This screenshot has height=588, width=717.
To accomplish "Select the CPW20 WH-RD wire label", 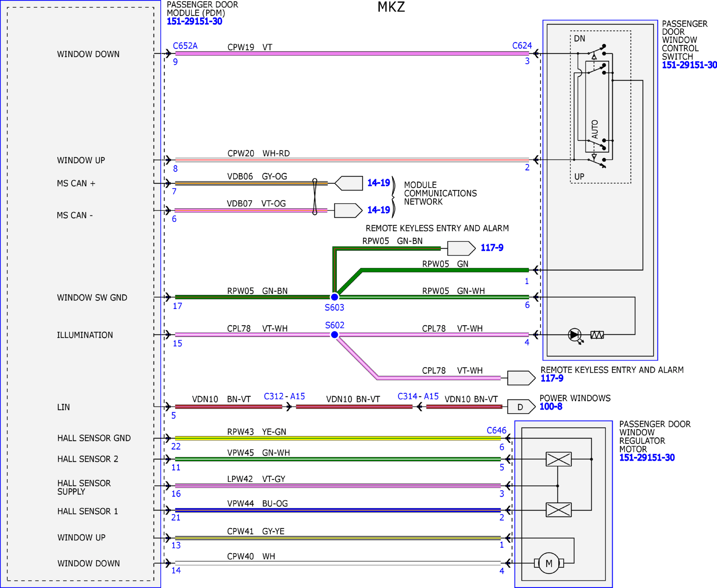I will (259, 153).
